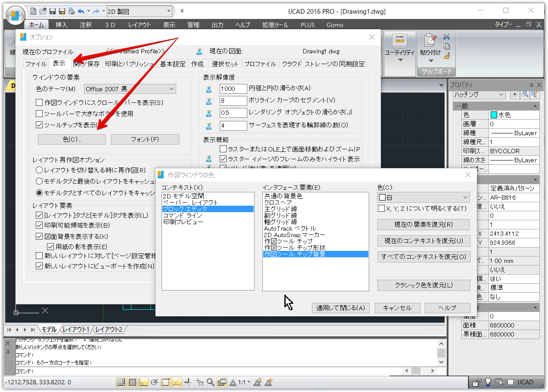Toggle polar tracking in the status bar
This screenshot has height=392, width=548.
click(x=155, y=382)
